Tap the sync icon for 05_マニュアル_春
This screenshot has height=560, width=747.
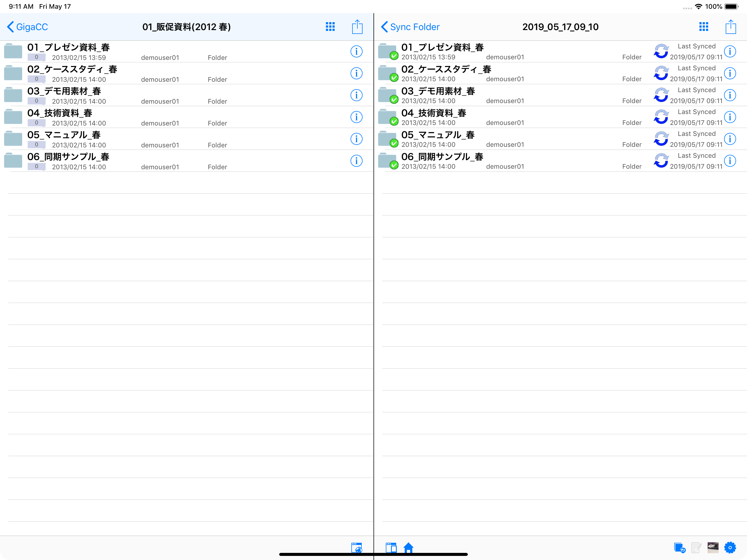pos(661,139)
